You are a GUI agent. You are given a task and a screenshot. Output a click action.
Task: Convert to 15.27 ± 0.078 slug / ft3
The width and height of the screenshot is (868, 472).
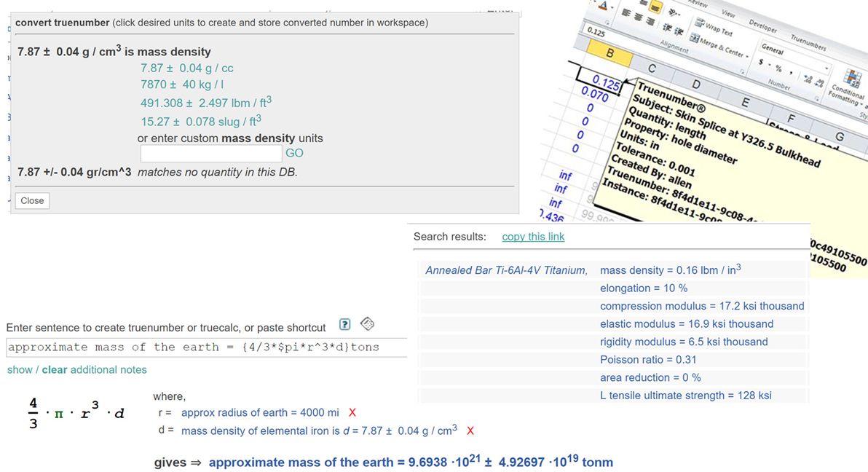tap(201, 121)
